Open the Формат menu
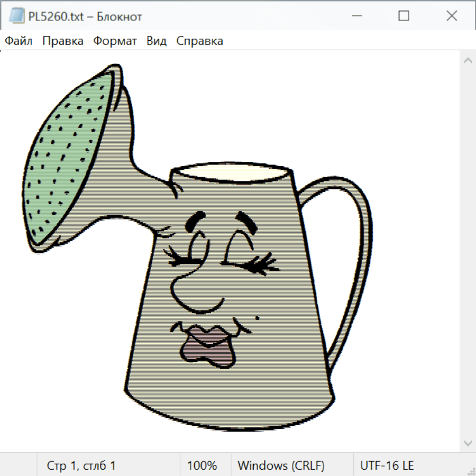The image size is (476, 476). point(115,41)
